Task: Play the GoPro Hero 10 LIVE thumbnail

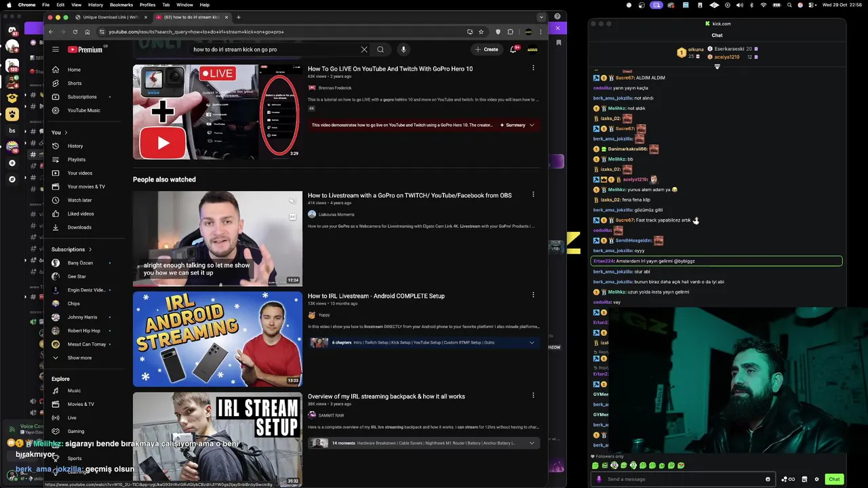Action: tap(217, 112)
